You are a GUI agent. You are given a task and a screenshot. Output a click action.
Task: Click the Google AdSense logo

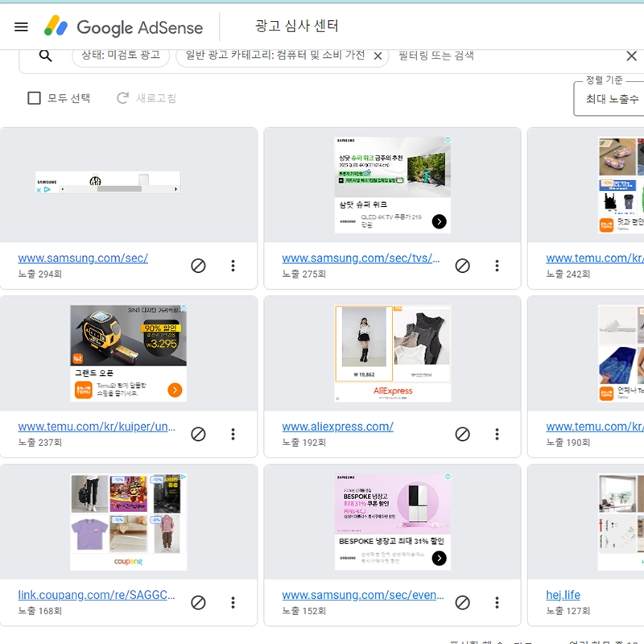(x=123, y=27)
